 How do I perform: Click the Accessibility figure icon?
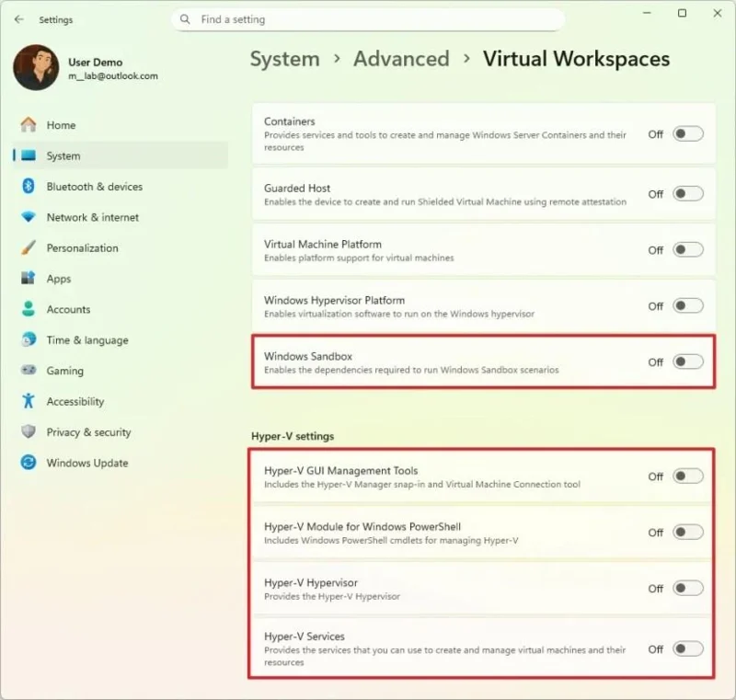click(x=29, y=401)
